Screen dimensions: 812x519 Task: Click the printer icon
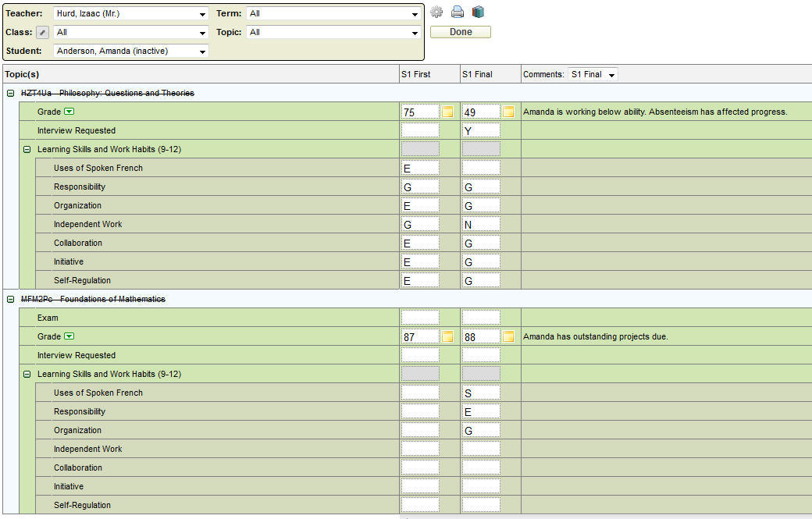pyautogui.click(x=458, y=12)
